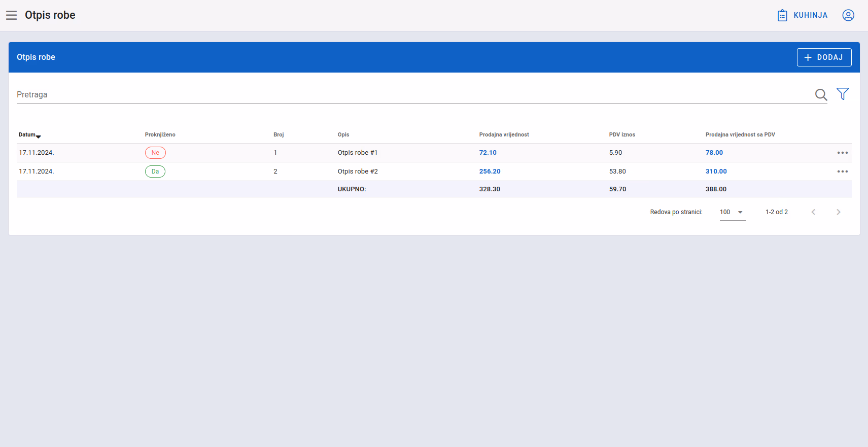Image resolution: width=868 pixels, height=447 pixels.
Task: Click the 59.70 total PDV value
Action: click(x=618, y=189)
